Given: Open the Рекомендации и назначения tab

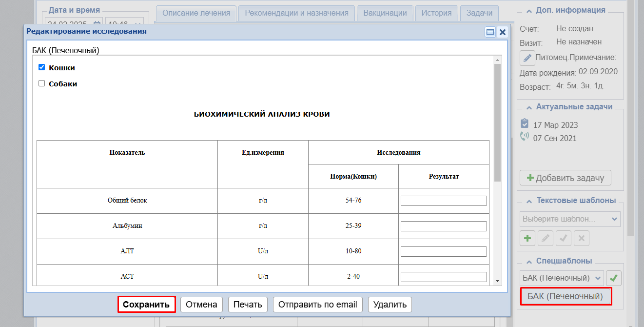Looking at the screenshot, I should tap(296, 13).
